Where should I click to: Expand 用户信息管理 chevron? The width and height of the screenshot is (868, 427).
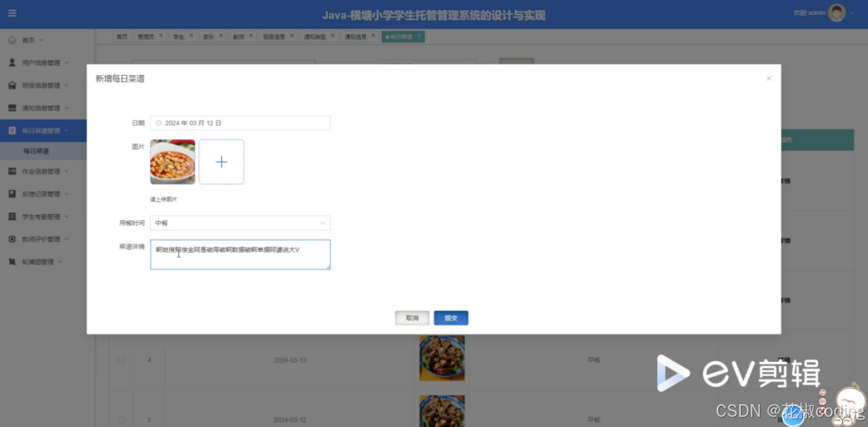pyautogui.click(x=67, y=63)
